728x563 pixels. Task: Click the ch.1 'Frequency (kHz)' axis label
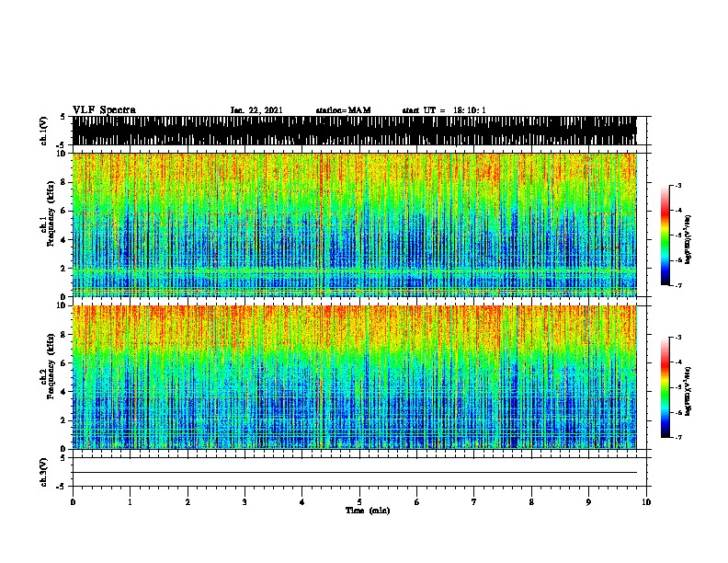[x=51, y=213]
